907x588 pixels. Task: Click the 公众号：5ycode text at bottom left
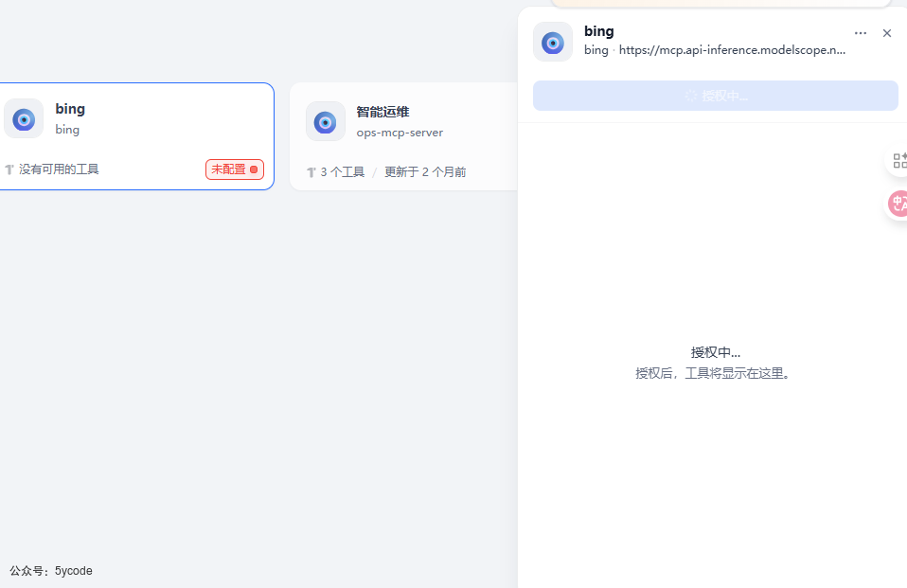click(52, 571)
